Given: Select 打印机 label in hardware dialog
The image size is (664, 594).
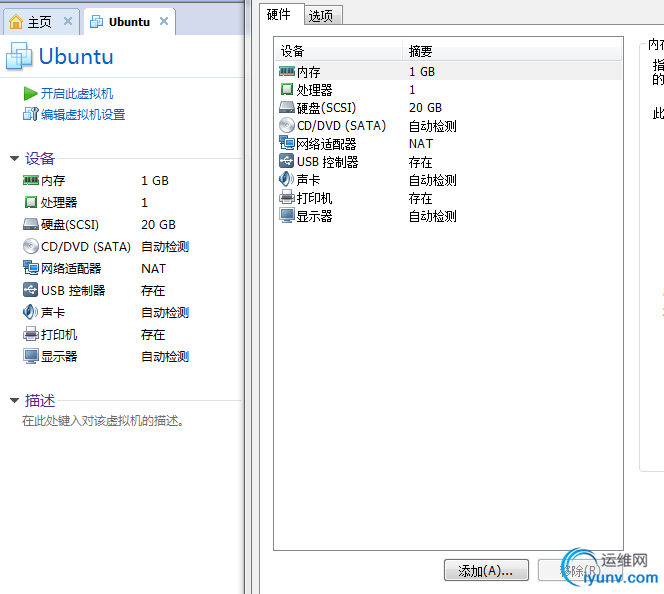Looking at the screenshot, I should [x=314, y=198].
